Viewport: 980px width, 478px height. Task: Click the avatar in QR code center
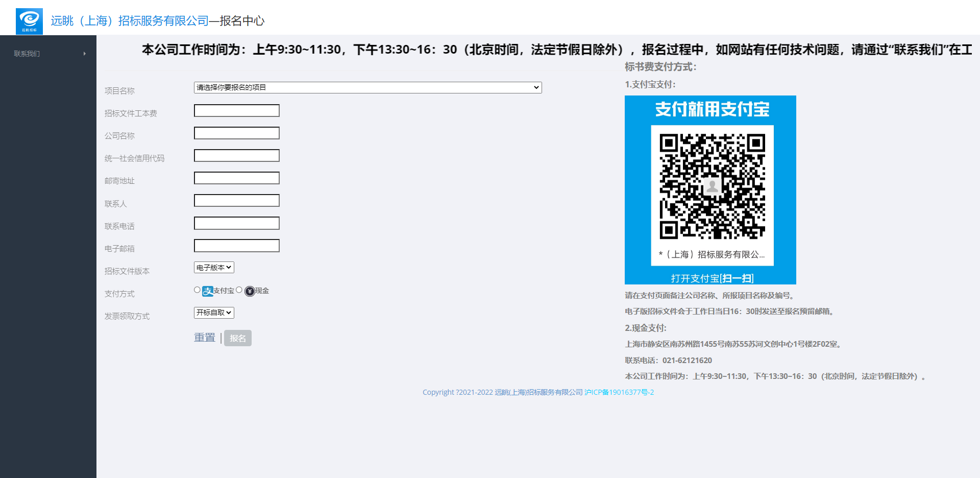712,186
